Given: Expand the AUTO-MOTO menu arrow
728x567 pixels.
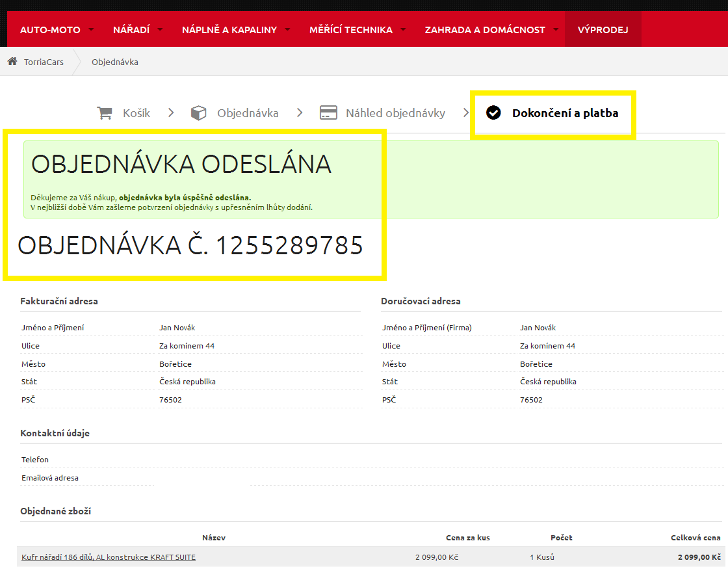Looking at the screenshot, I should coord(91,29).
